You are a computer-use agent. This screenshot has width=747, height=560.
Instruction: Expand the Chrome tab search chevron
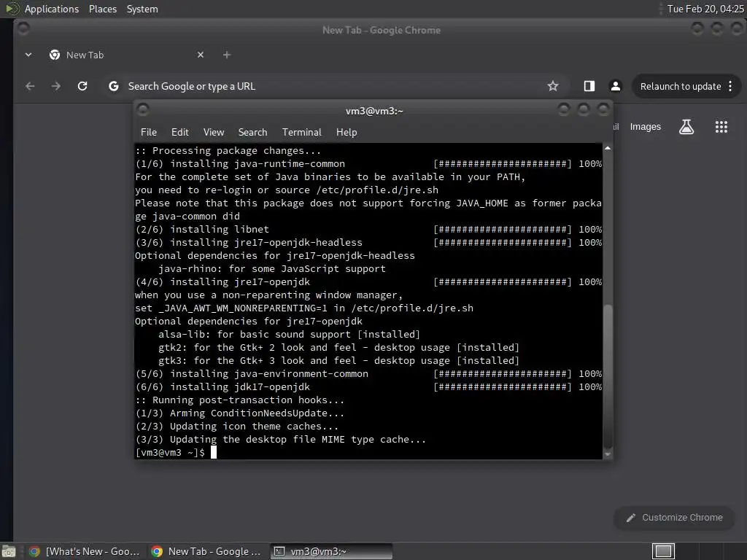tap(28, 55)
